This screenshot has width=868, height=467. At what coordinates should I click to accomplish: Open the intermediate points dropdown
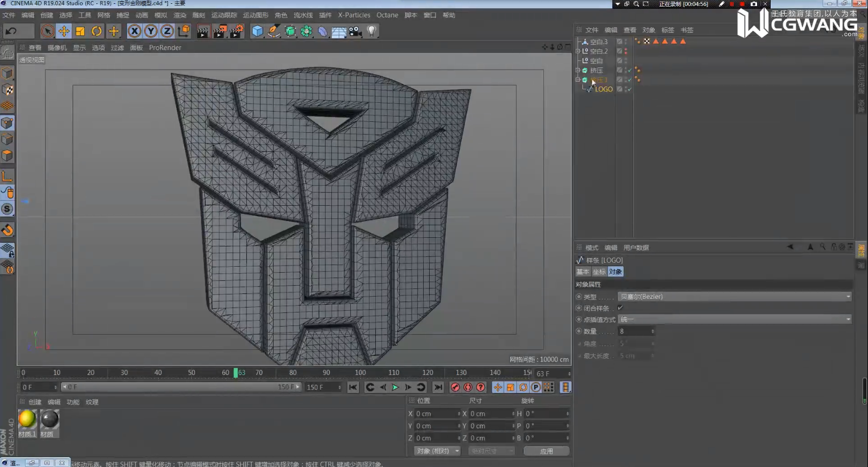coord(735,319)
